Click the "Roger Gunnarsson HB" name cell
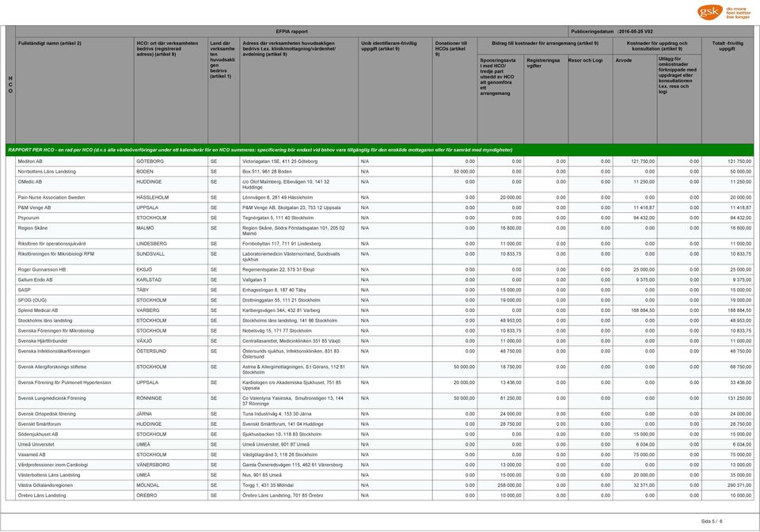This screenshot has height=532, width=760. pos(74,270)
